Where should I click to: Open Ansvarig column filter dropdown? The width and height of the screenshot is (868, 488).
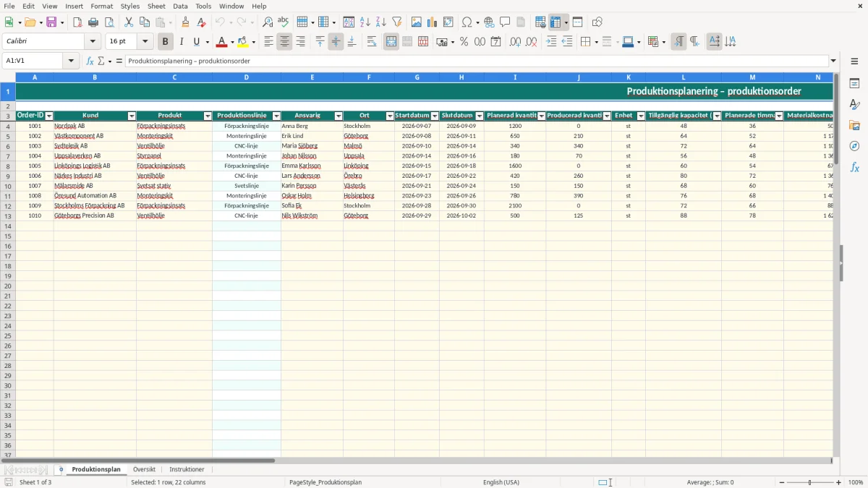(x=339, y=116)
